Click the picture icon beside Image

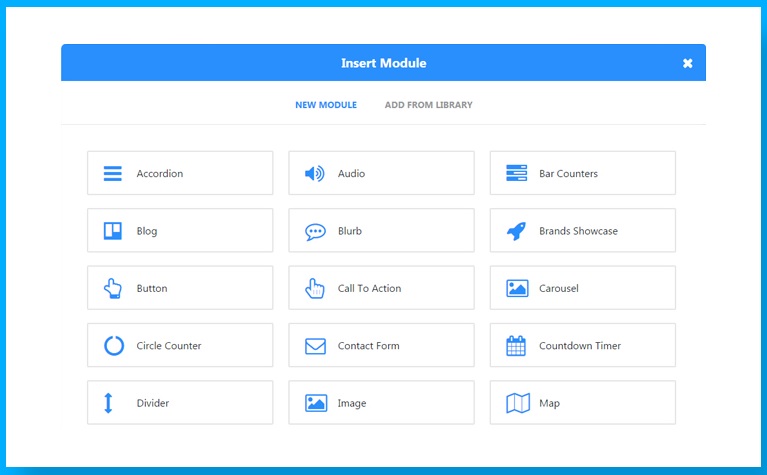[316, 403]
